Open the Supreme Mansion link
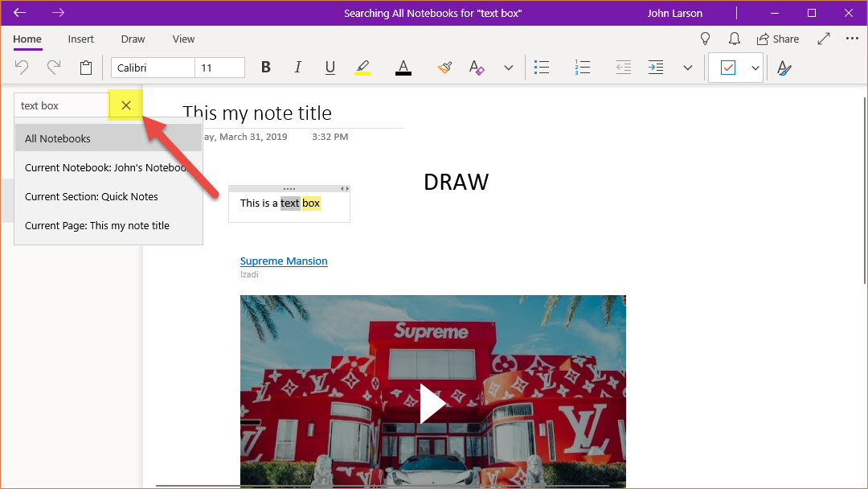 click(x=284, y=261)
